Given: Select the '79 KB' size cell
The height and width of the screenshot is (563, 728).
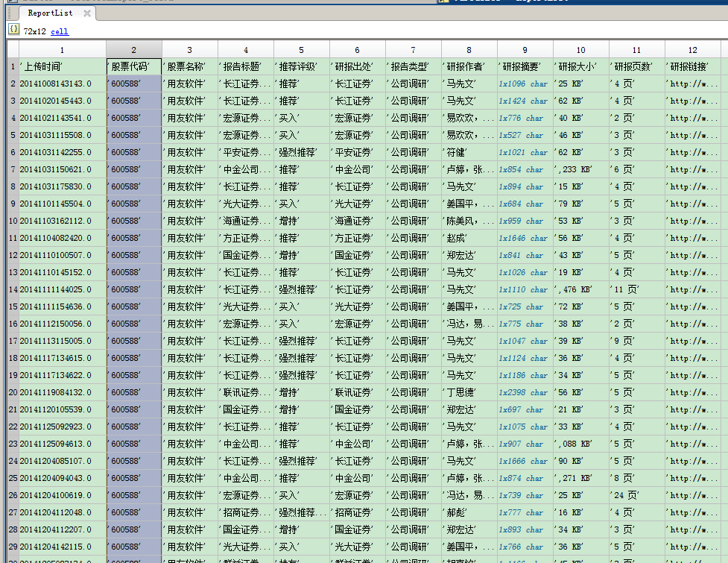Looking at the screenshot, I should (580, 204).
